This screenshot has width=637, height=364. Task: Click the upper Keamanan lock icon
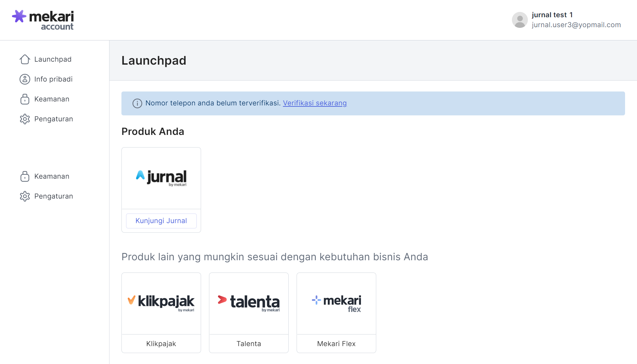[x=25, y=99]
